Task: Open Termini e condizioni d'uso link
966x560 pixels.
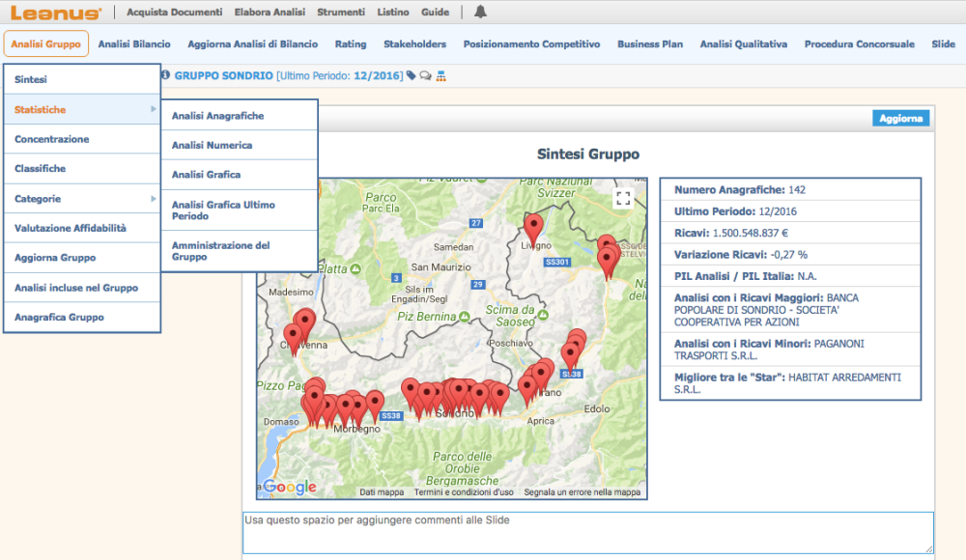Action: 464,492
